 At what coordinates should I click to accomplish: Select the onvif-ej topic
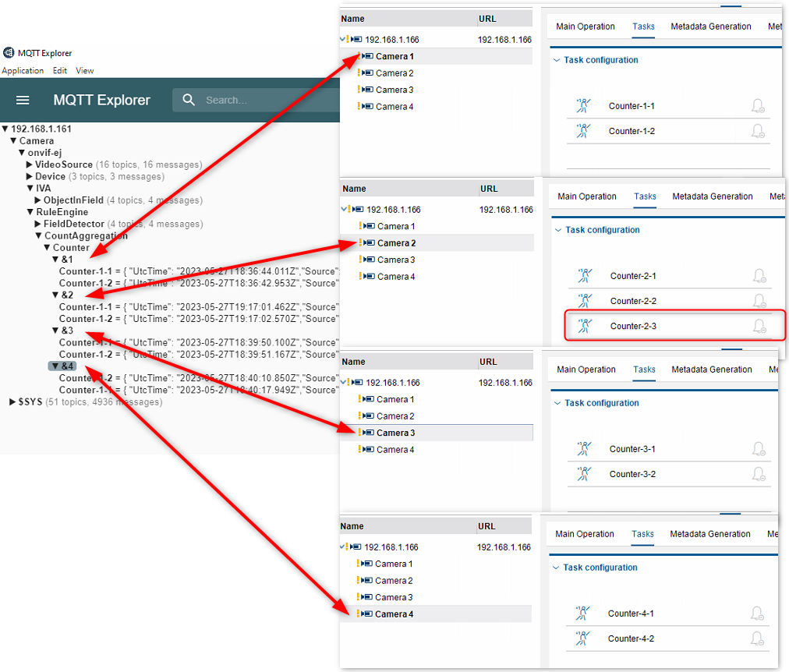[44, 152]
